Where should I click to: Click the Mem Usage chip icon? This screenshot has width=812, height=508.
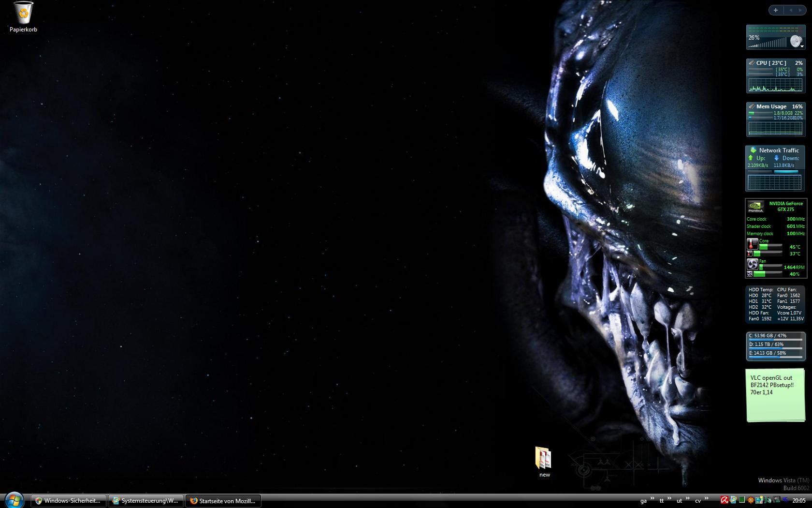pyautogui.click(x=752, y=106)
